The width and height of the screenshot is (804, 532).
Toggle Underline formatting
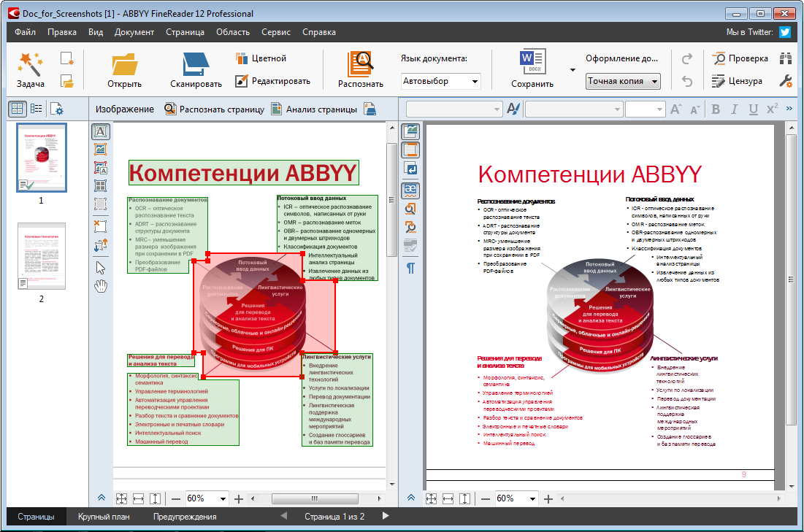[753, 109]
